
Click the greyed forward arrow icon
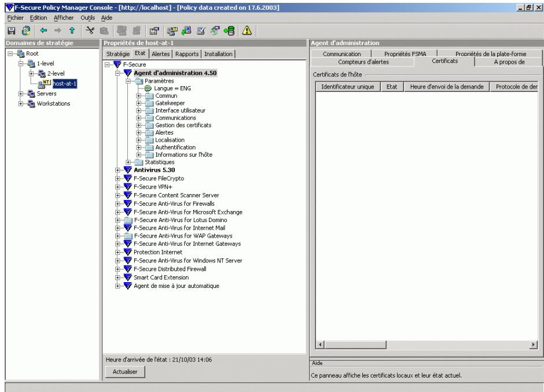58,31
